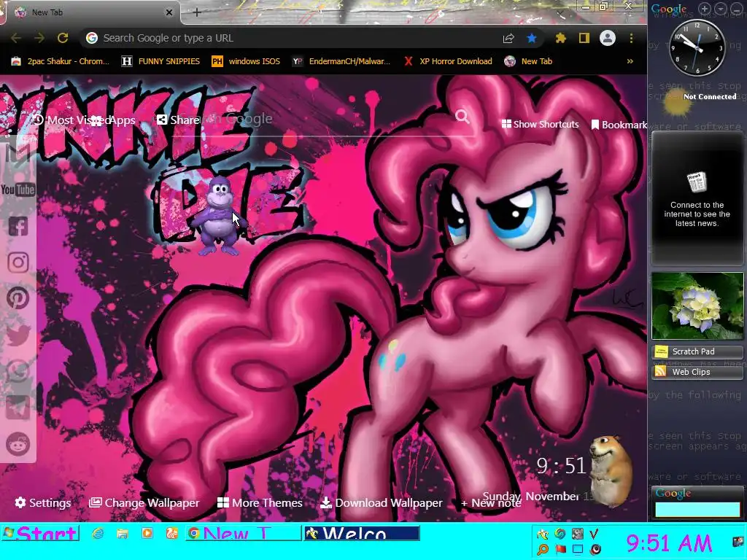Click the Google sidebar search box
747x560 pixels.
click(x=697, y=510)
